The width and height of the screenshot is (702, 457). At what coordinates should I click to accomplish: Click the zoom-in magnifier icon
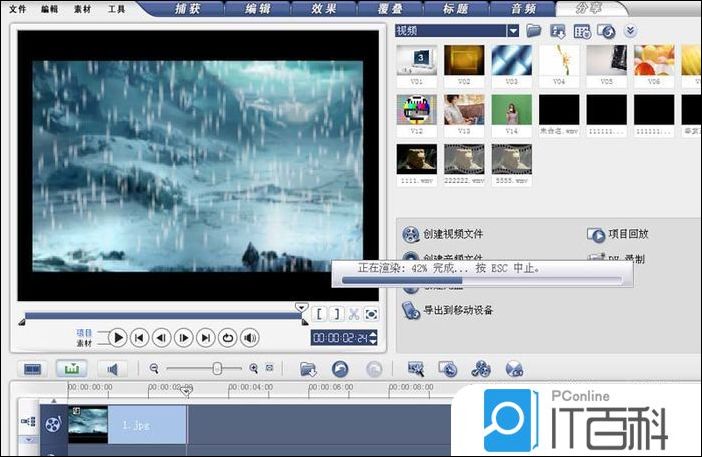254,369
